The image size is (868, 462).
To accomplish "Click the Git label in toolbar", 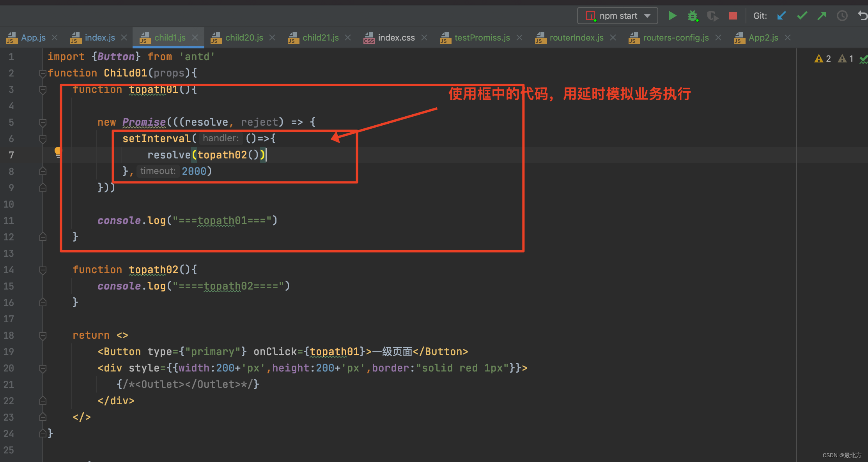I will tap(760, 16).
